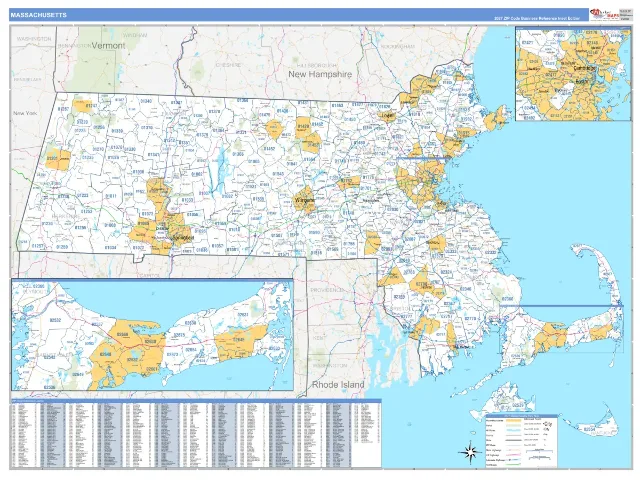Click ZIP code 01340 near the Vermont border
640x480 pixels.
tap(146, 101)
